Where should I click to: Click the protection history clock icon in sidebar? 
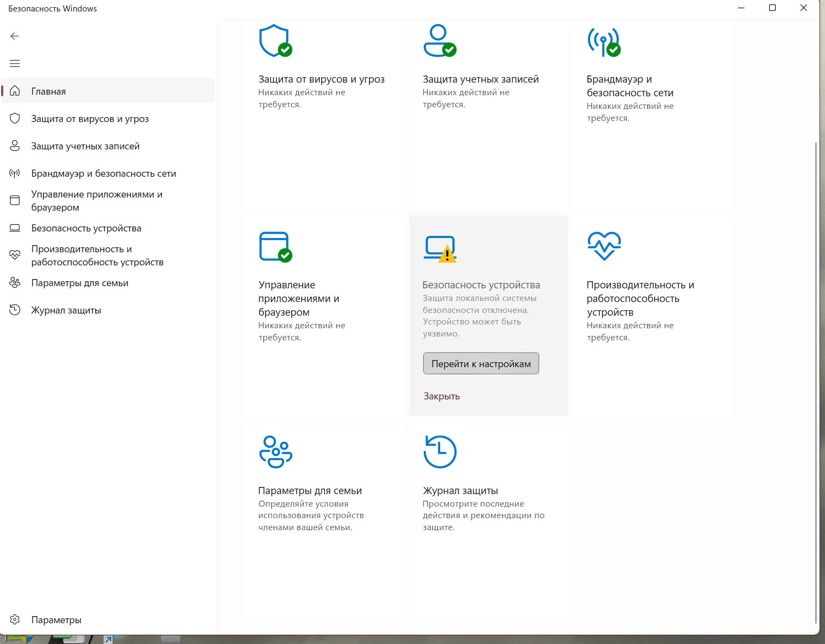point(15,310)
